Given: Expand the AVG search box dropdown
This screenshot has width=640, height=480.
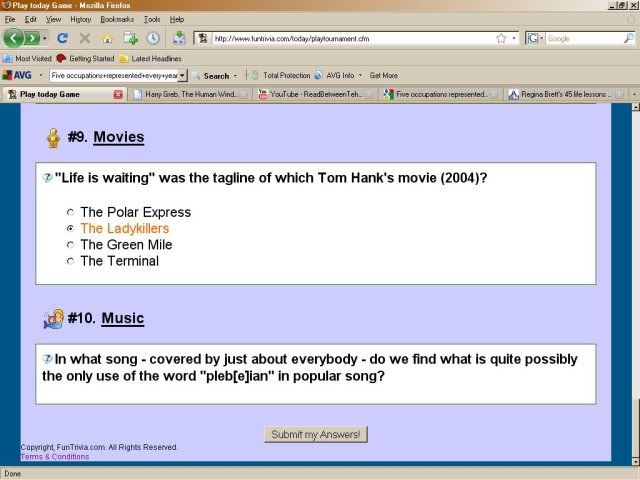Looking at the screenshot, I should (x=183, y=75).
